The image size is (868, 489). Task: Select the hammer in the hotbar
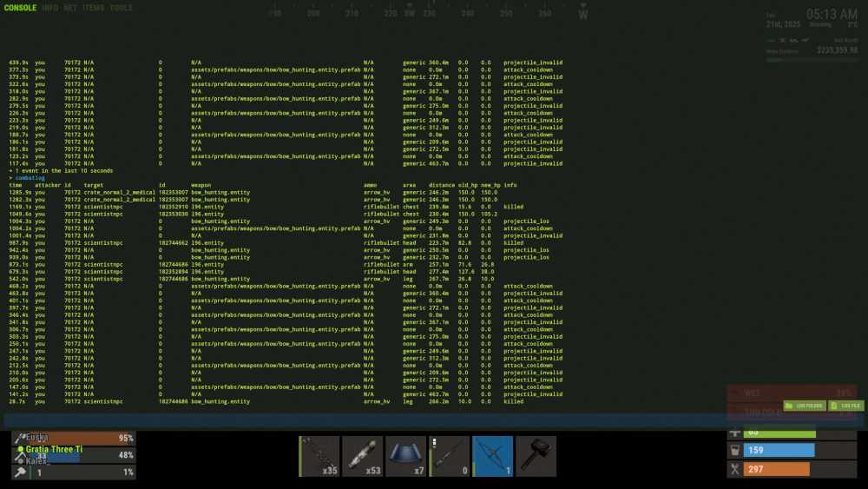pyautogui.click(x=537, y=457)
